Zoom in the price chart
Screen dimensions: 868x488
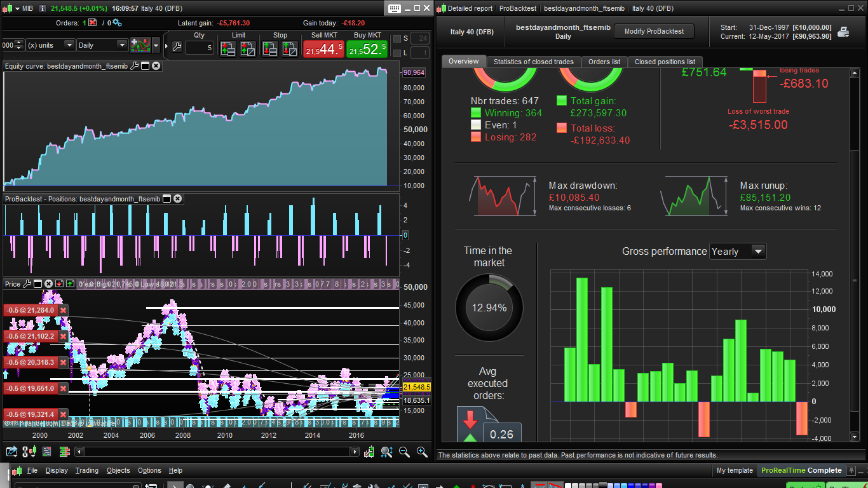pos(422,452)
